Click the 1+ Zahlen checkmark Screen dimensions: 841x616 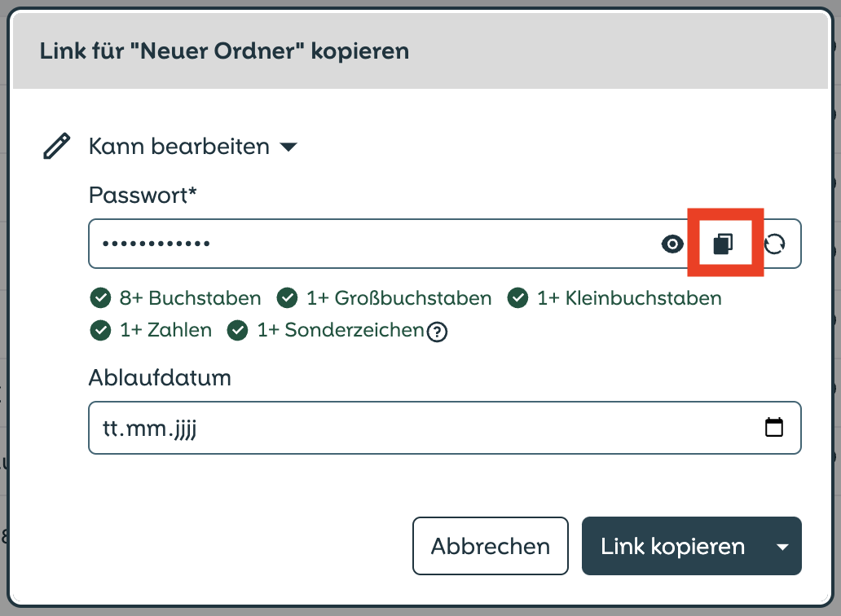(100, 330)
